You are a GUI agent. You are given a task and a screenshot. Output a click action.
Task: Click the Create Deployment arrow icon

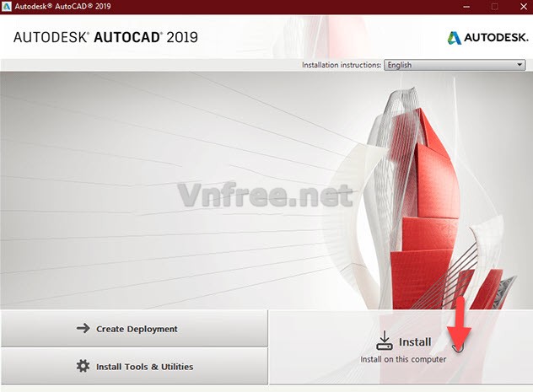coord(83,328)
